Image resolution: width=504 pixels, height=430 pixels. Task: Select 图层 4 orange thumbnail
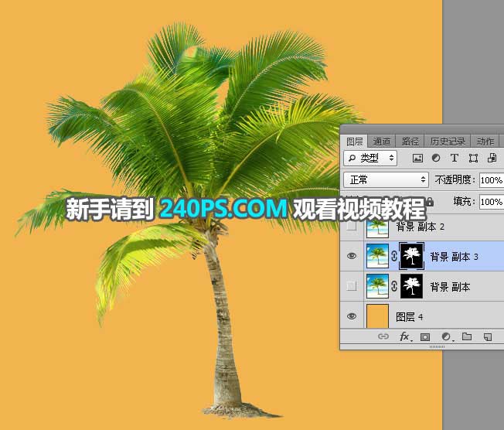(x=377, y=316)
